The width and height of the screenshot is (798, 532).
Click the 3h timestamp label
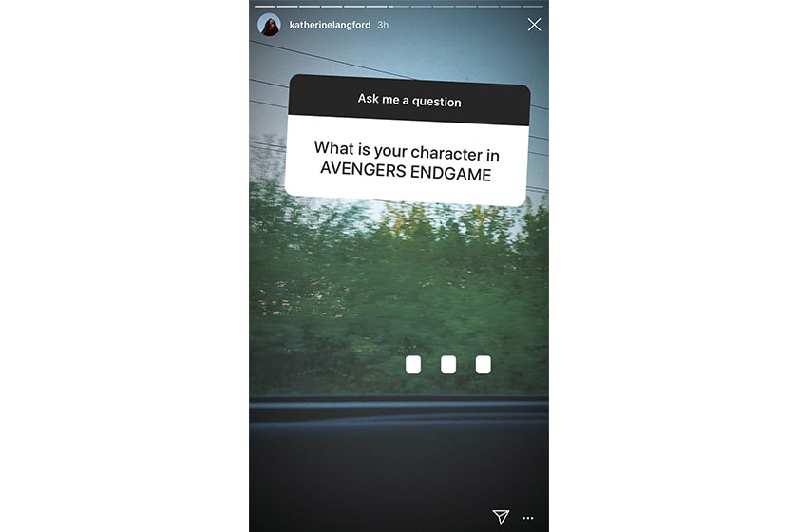[383, 25]
